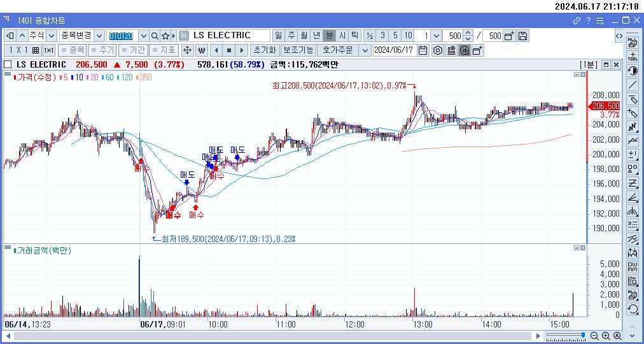Search stock code with magnifier icon

(x=155, y=36)
